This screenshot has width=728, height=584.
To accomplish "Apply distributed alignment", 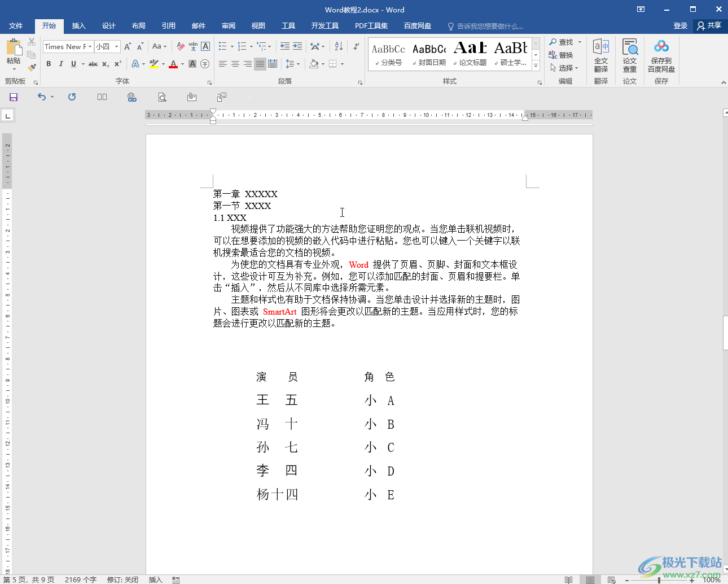I will pyautogui.click(x=273, y=64).
